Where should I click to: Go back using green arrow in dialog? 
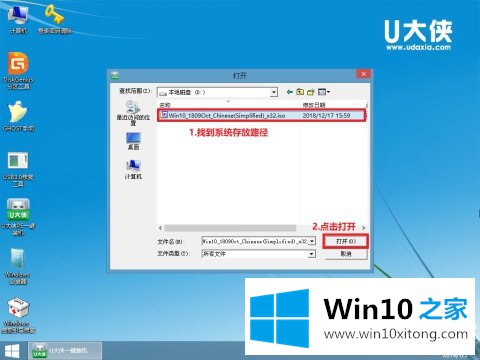point(290,92)
